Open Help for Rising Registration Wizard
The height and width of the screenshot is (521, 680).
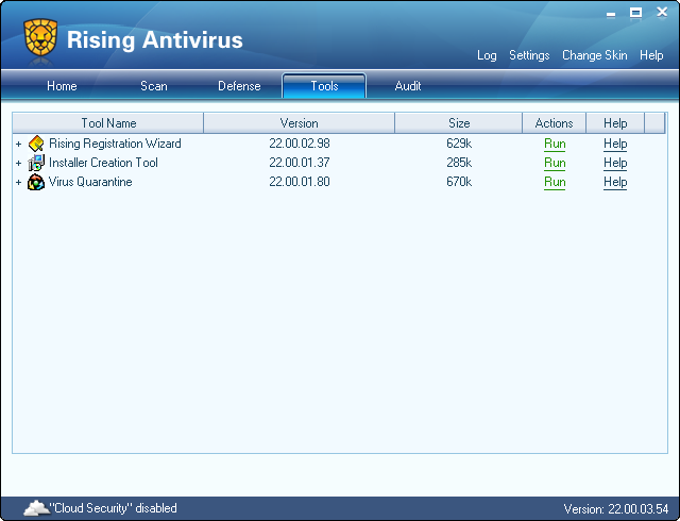click(615, 144)
